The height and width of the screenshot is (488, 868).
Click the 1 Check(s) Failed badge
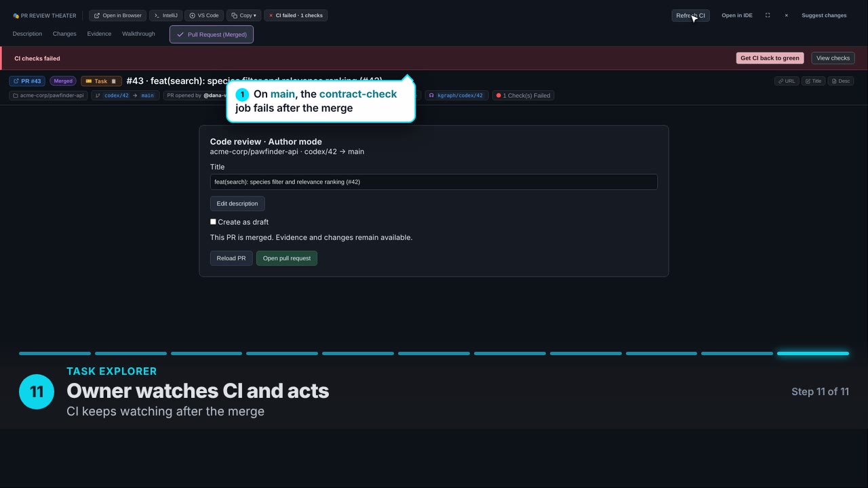[523, 96]
